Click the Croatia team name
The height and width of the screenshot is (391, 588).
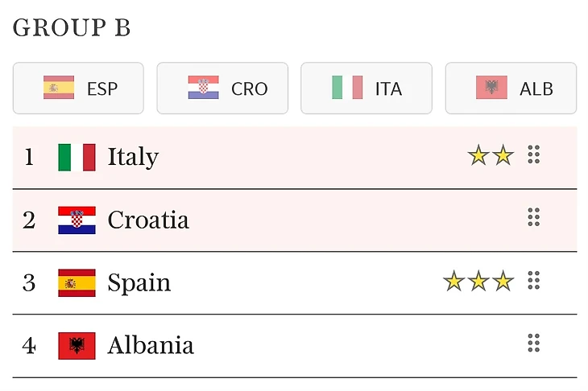pyautogui.click(x=148, y=220)
